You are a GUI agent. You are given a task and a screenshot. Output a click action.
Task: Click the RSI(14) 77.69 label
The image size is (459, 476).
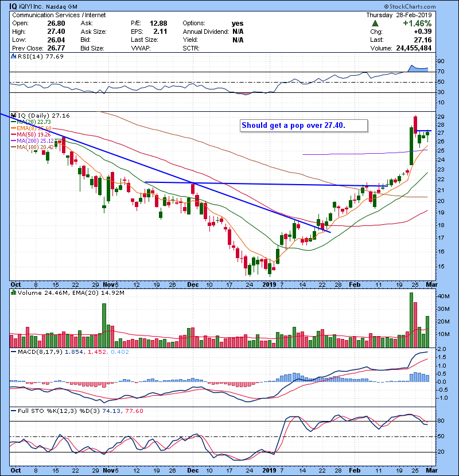click(x=41, y=56)
